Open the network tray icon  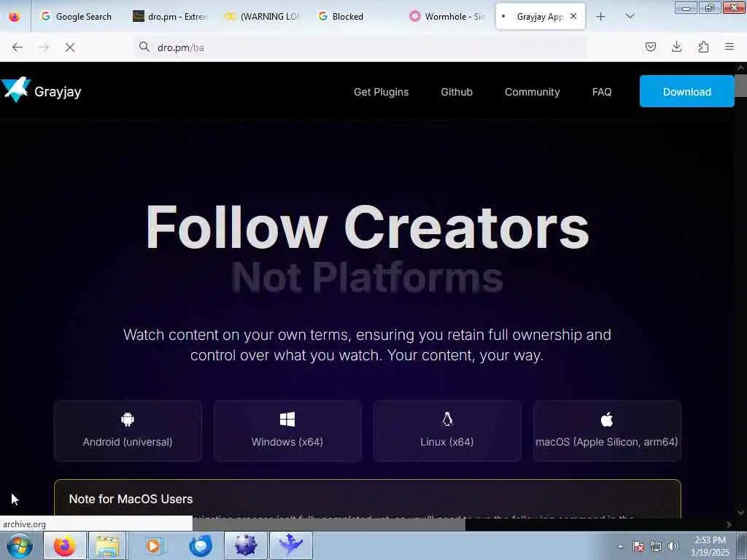(656, 546)
